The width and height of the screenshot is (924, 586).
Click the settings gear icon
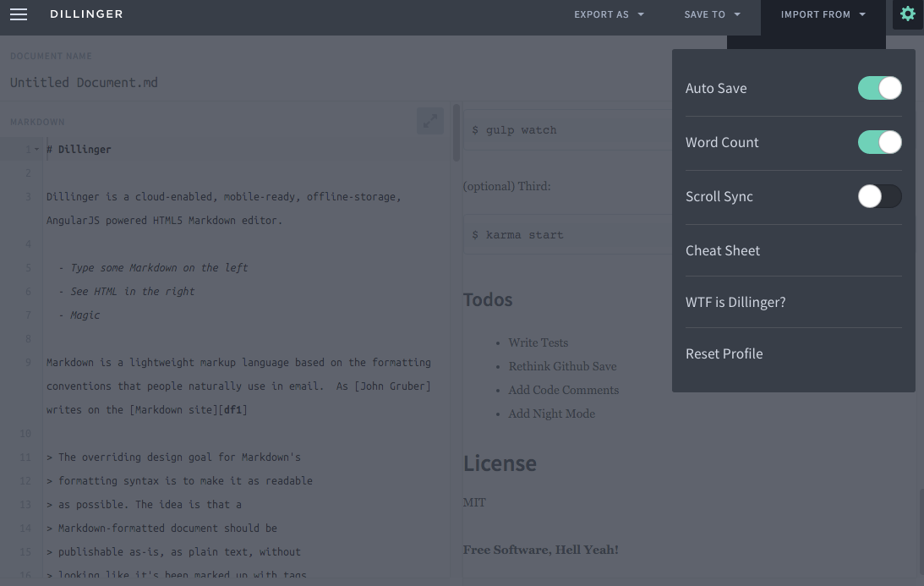(x=907, y=14)
